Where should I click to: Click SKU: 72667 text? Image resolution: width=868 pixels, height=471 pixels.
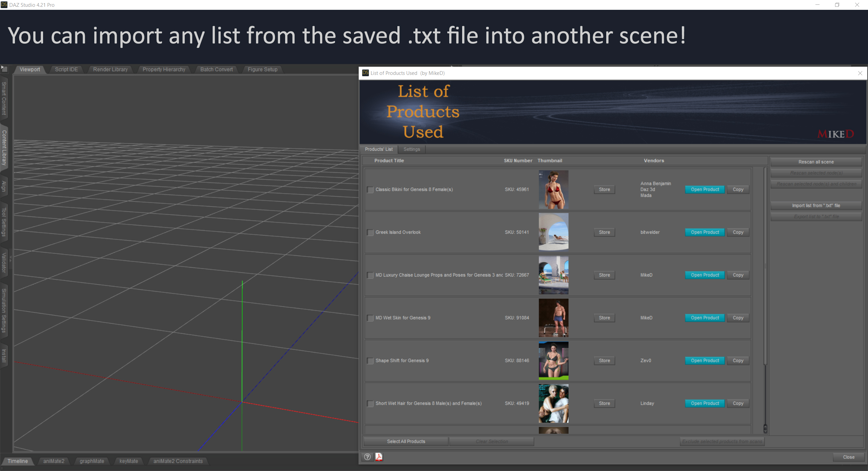(x=517, y=275)
